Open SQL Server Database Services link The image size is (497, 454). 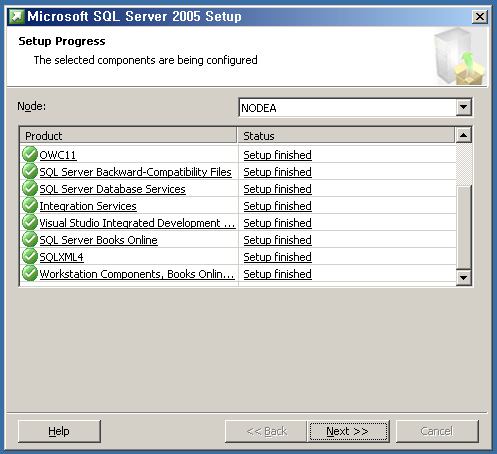pyautogui.click(x=112, y=189)
